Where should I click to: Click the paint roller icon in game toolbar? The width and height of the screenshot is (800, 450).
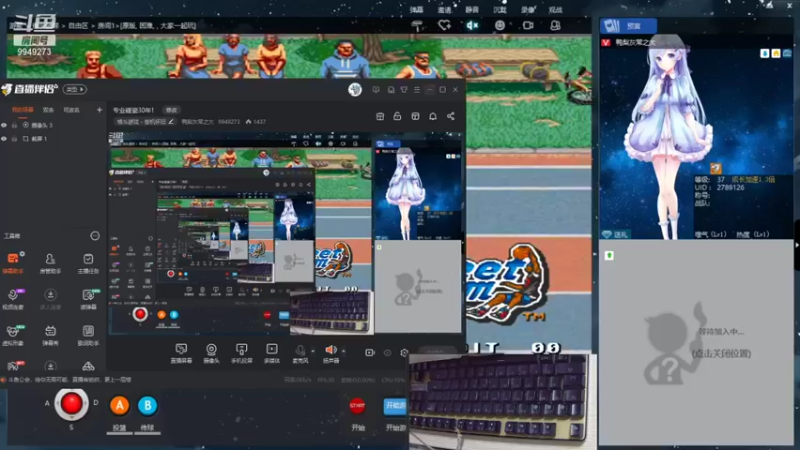click(x=417, y=26)
